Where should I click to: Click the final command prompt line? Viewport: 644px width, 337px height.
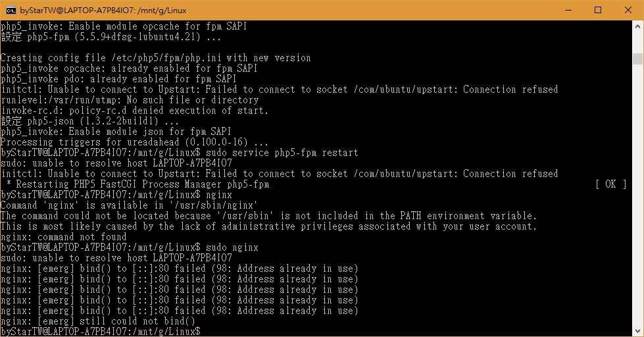pyautogui.click(x=101, y=331)
